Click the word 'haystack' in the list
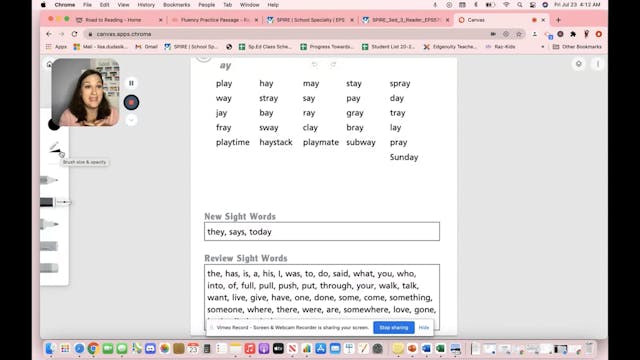640x360 pixels. click(x=276, y=142)
